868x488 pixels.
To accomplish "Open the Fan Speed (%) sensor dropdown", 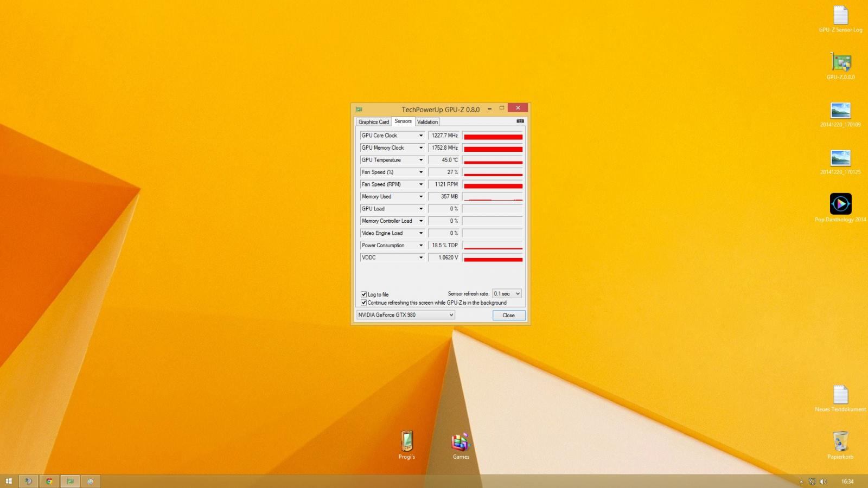I will pyautogui.click(x=420, y=172).
